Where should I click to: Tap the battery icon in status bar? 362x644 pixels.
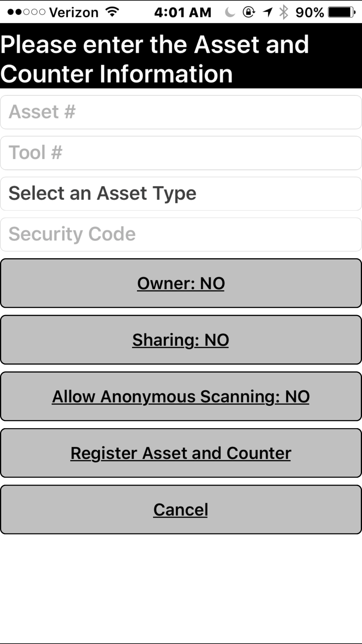(341, 12)
